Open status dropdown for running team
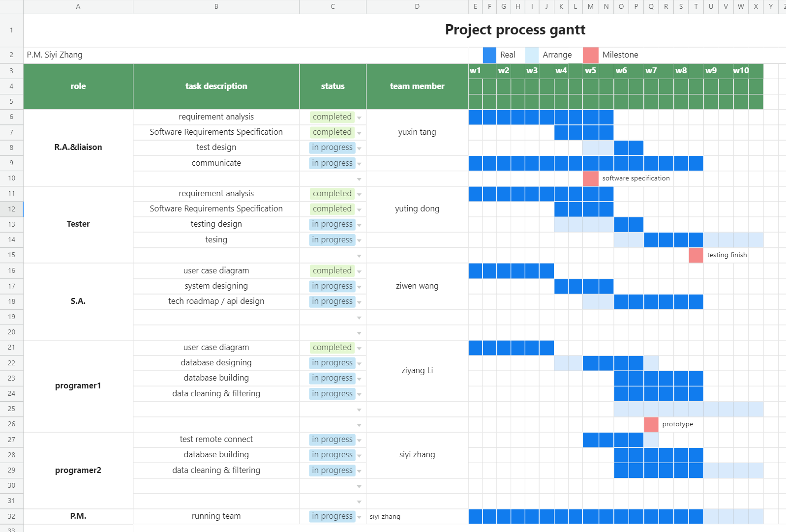786x532 pixels. click(x=359, y=517)
